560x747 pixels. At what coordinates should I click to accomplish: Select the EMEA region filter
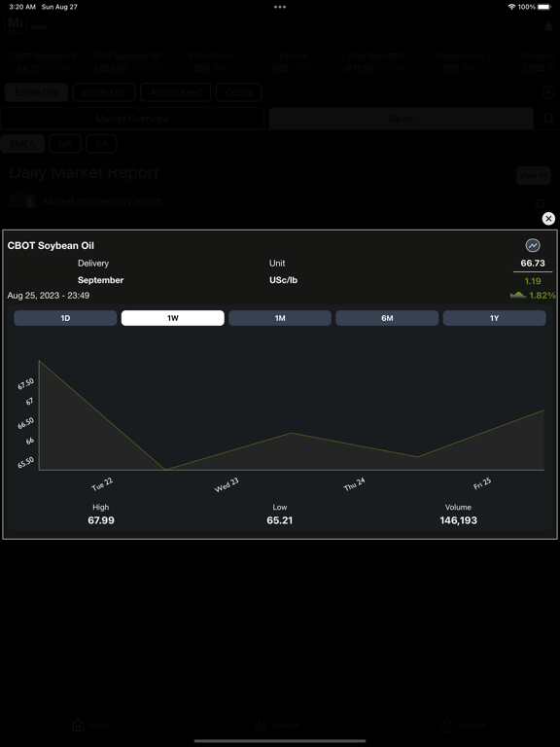tap(22, 143)
